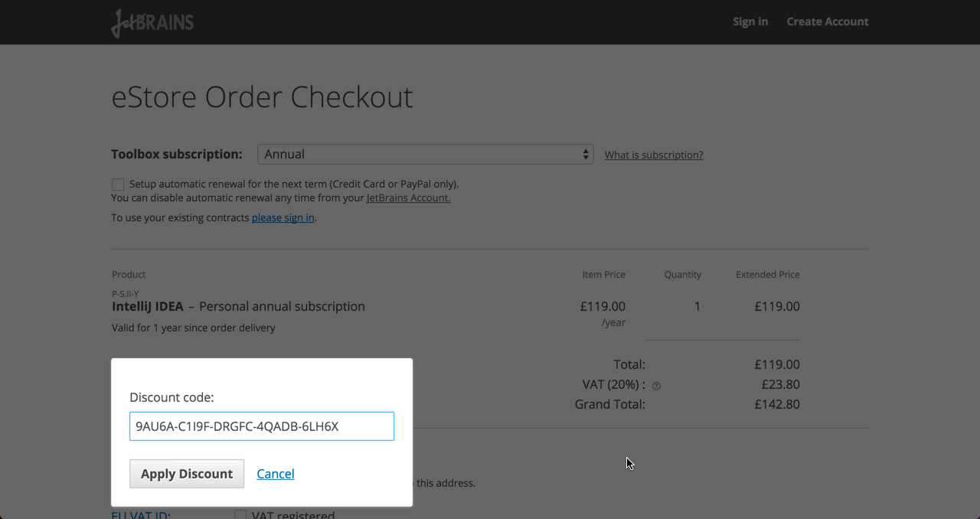Follow the JetBrains Account link
The image size is (980, 519).
click(408, 197)
